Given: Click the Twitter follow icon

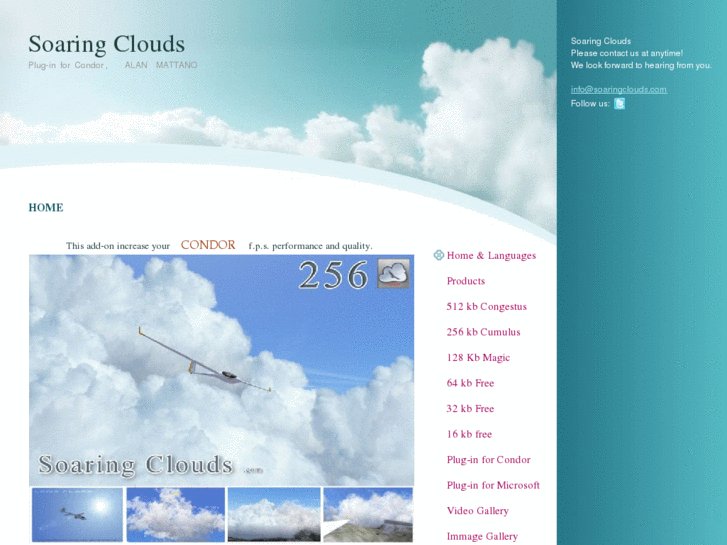Looking at the screenshot, I should pyautogui.click(x=619, y=103).
